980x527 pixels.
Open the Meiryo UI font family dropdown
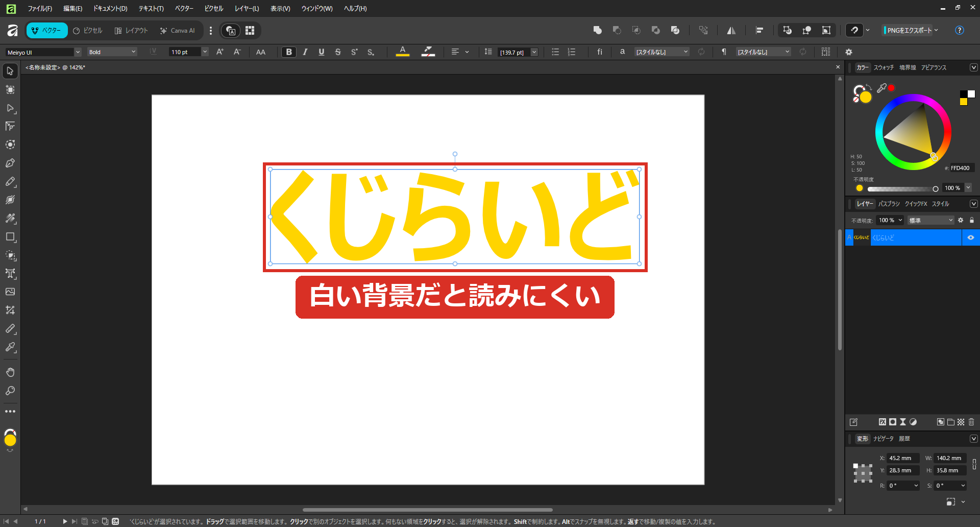pyautogui.click(x=78, y=52)
